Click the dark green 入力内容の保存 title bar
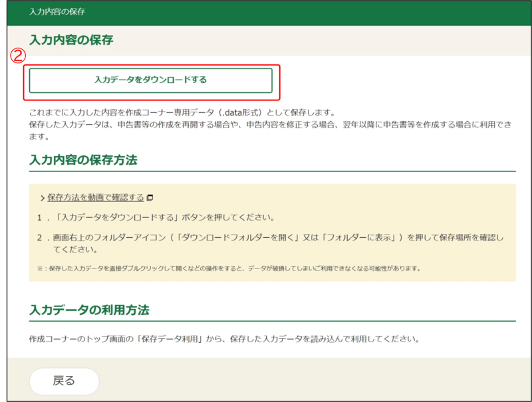Screen dimensions: 532x402 coord(266,13)
